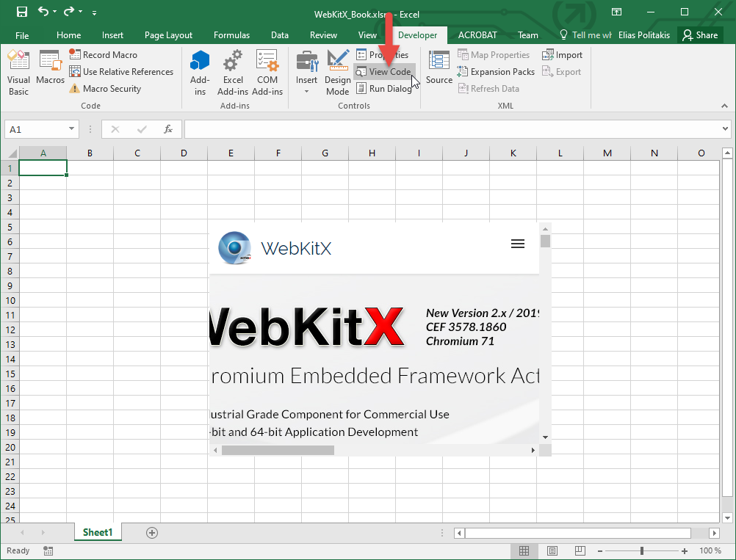Click inside the formula bar input
Viewport: 736px width, 560px height.
(x=452, y=129)
